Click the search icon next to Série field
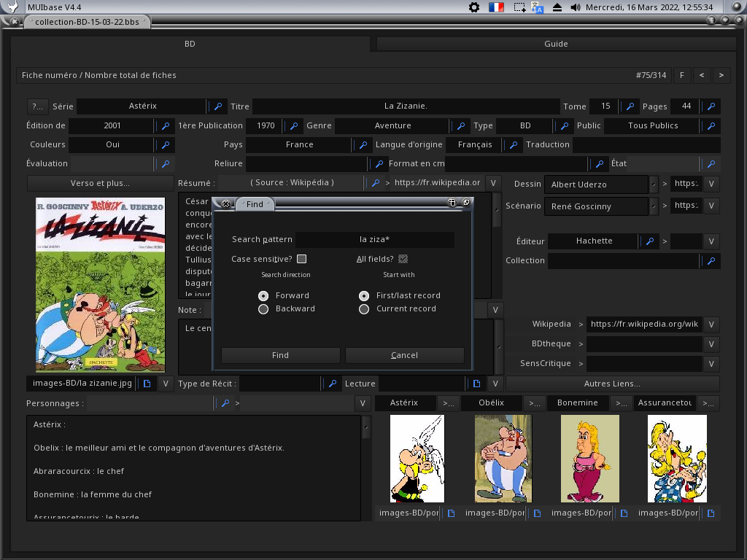The height and width of the screenshot is (560, 747). point(218,106)
